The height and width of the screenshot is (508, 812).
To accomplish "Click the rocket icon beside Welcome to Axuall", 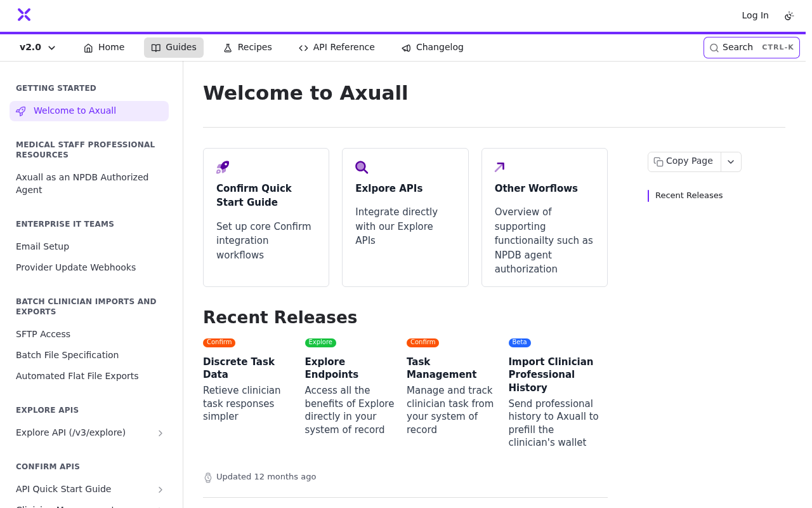I will pos(21,111).
